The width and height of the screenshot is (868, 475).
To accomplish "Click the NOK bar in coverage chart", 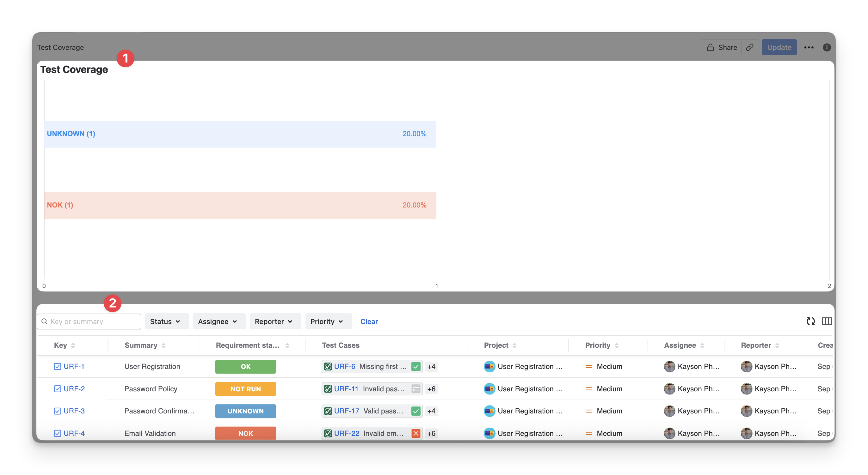I will pos(240,205).
